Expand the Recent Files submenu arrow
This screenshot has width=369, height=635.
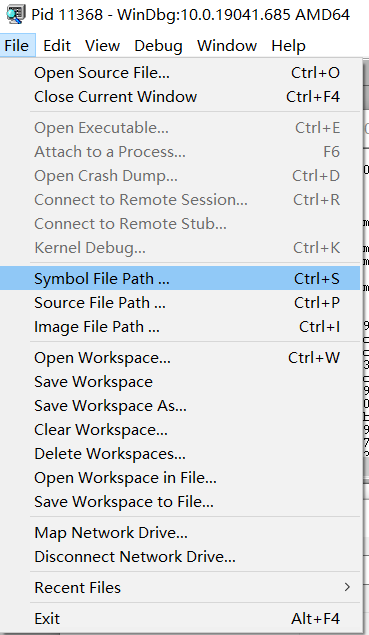point(347,587)
